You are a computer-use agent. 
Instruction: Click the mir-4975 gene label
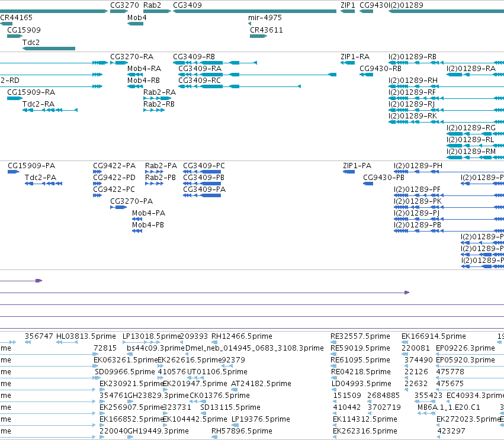click(265, 18)
